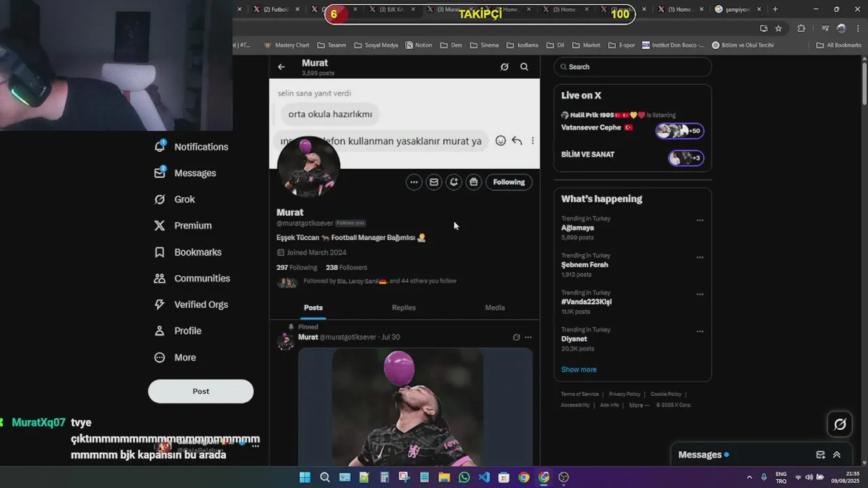The width and height of the screenshot is (868, 488).
Task: Open the Terms of Service link
Action: point(580,394)
